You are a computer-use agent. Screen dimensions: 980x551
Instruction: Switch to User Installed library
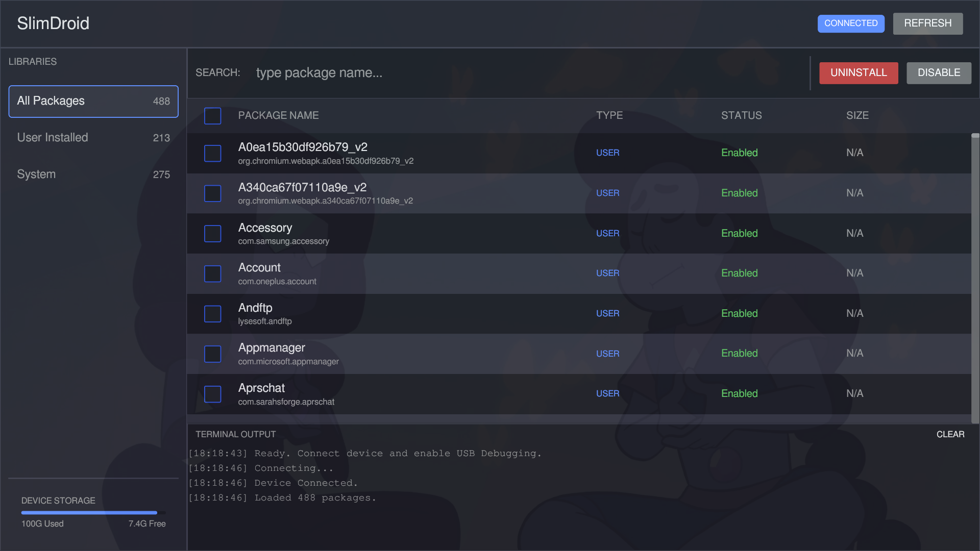(93, 137)
